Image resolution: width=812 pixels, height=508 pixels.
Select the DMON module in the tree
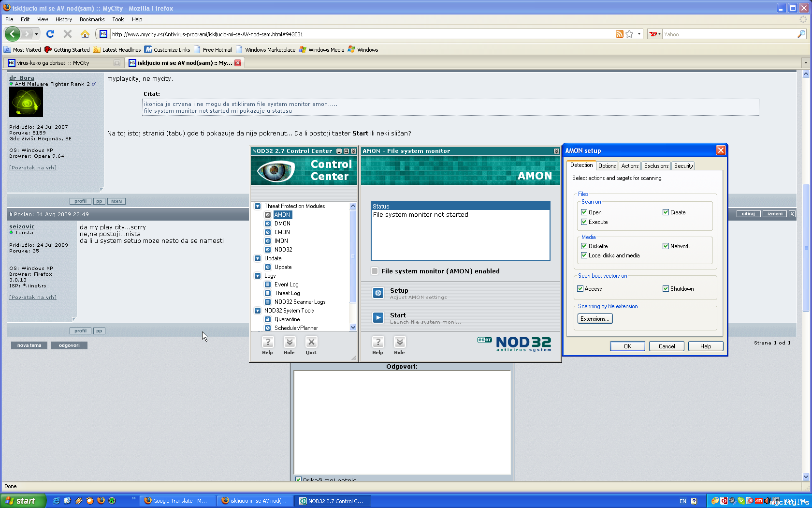(282, 224)
